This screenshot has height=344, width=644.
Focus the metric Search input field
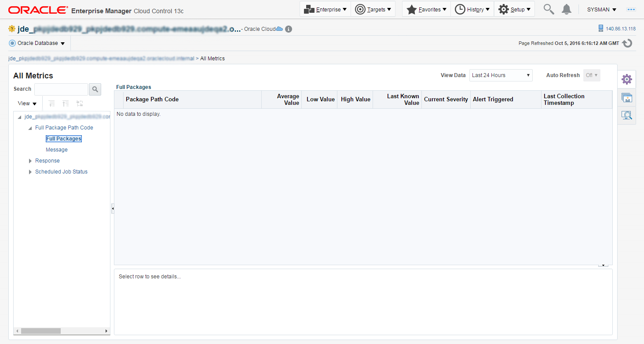point(61,89)
